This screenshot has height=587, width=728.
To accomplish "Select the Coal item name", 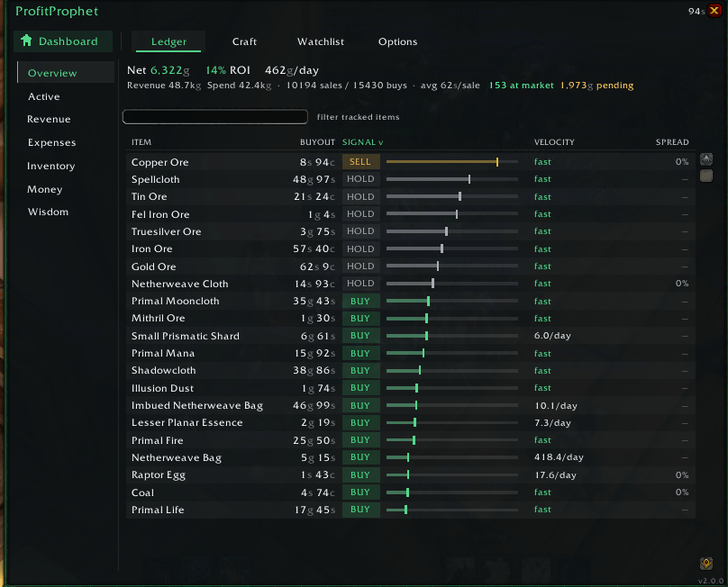I will tap(142, 492).
